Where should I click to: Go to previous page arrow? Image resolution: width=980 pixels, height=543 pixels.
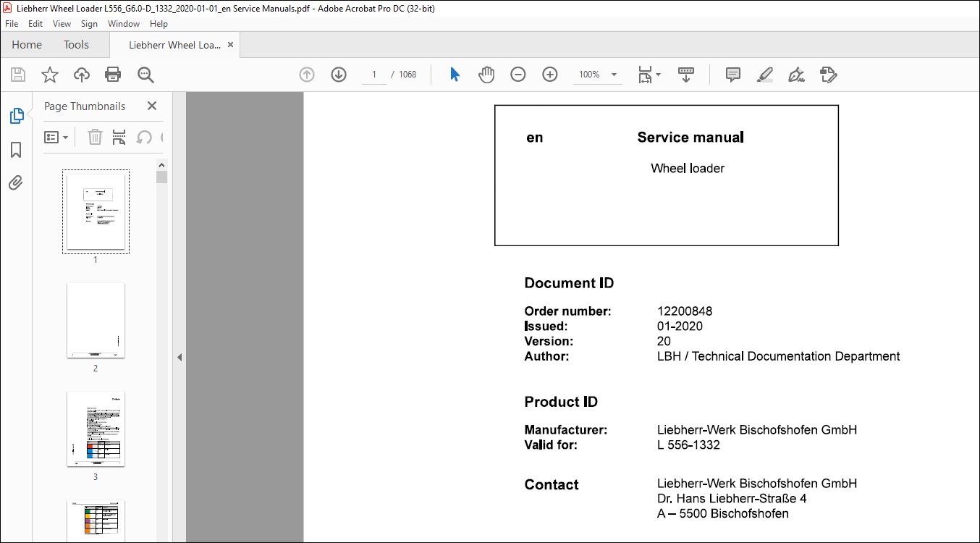coord(307,75)
